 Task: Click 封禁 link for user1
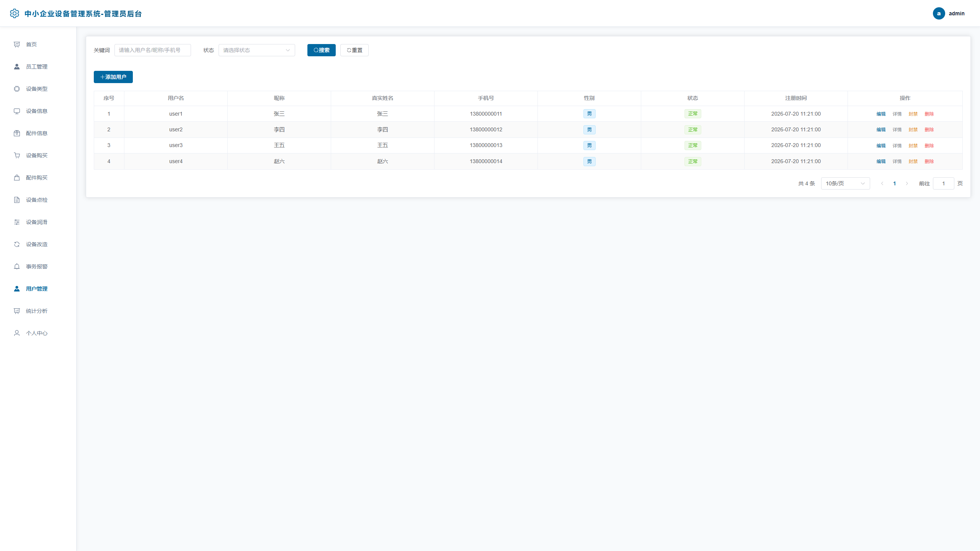click(x=913, y=114)
